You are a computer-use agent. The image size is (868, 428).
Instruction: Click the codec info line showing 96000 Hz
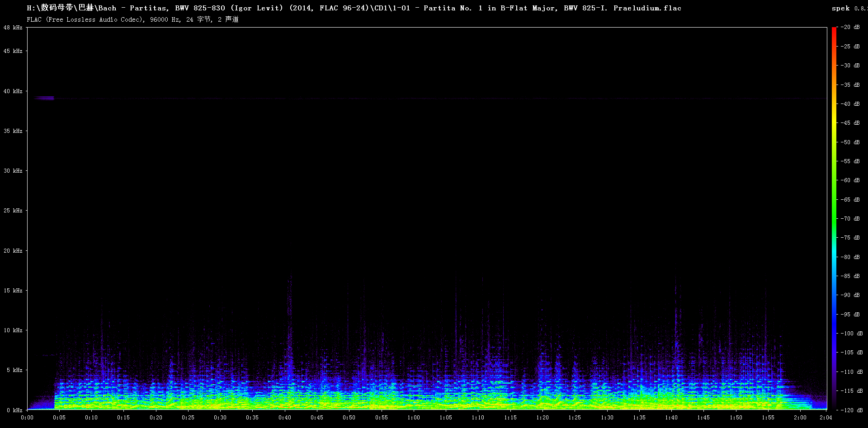coord(132,19)
